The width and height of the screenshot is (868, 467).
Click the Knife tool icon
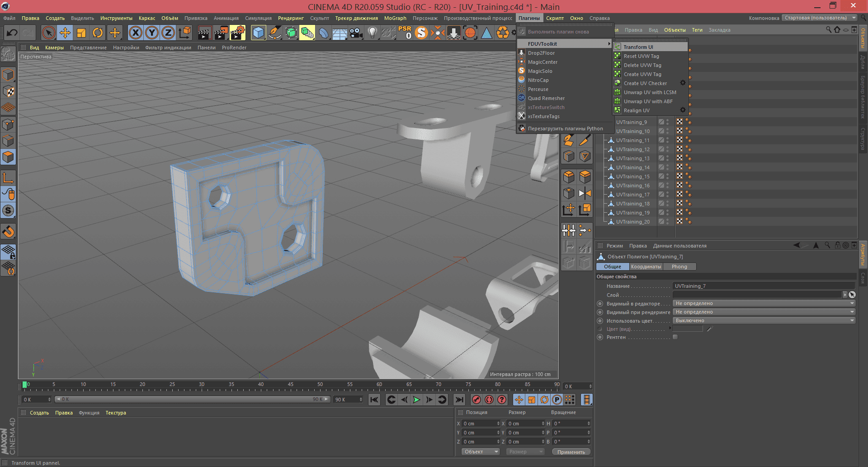tap(585, 140)
